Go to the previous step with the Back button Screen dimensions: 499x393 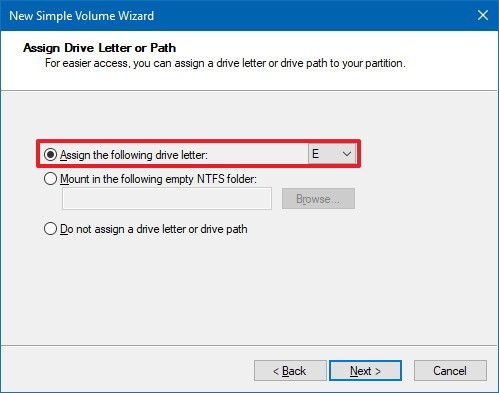pyautogui.click(x=290, y=371)
